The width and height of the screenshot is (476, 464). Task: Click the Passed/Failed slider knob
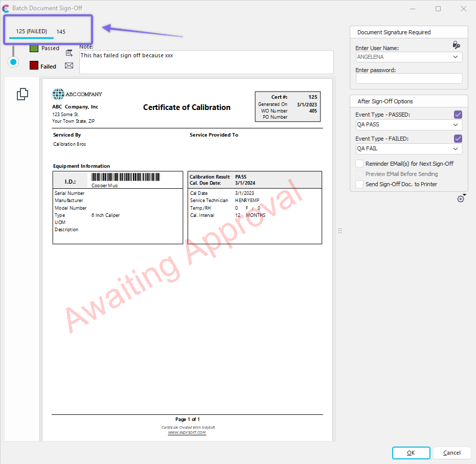click(x=13, y=62)
